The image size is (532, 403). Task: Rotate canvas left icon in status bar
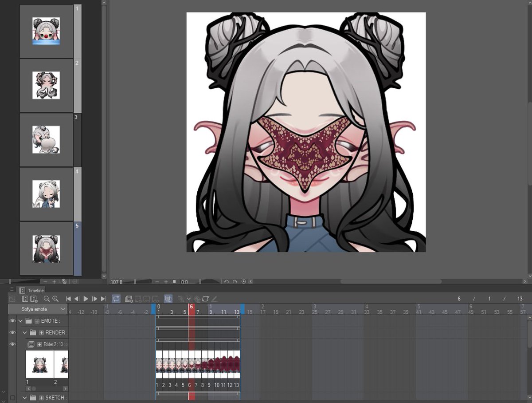pyautogui.click(x=226, y=281)
